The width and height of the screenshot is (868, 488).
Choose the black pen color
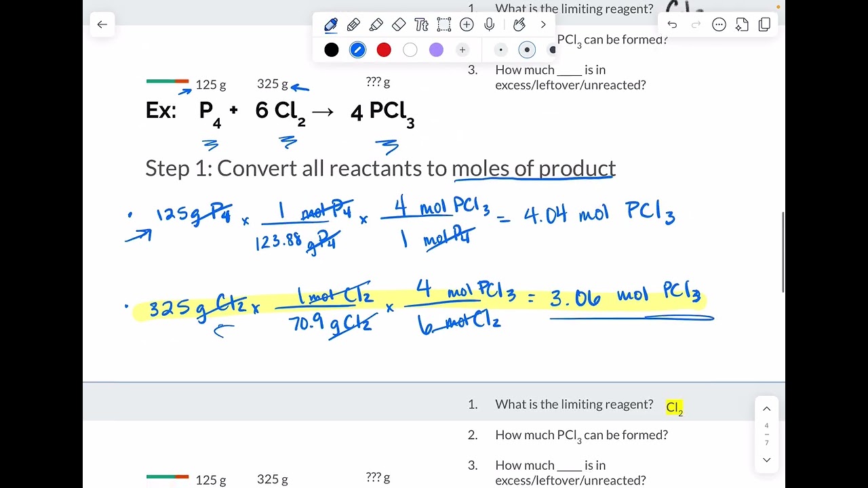pyautogui.click(x=332, y=50)
